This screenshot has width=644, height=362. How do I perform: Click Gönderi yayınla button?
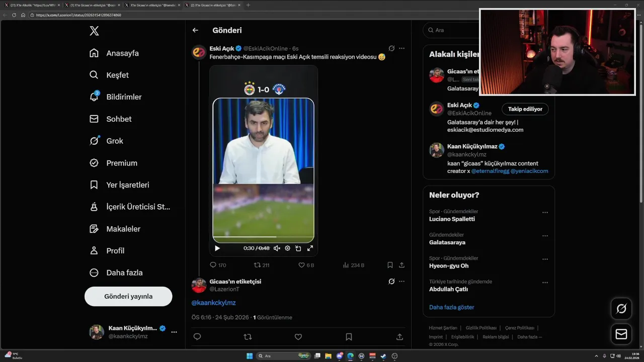(x=128, y=296)
